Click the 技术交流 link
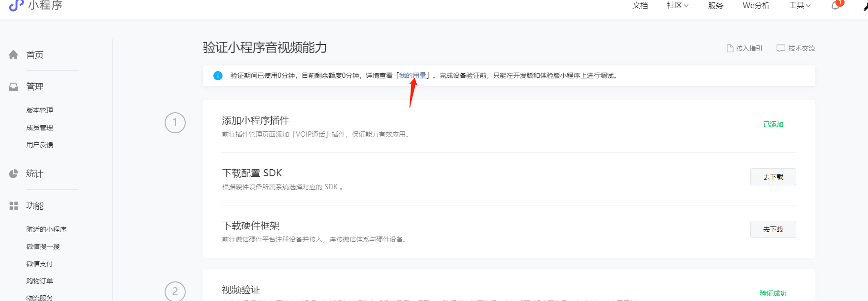 (802, 48)
